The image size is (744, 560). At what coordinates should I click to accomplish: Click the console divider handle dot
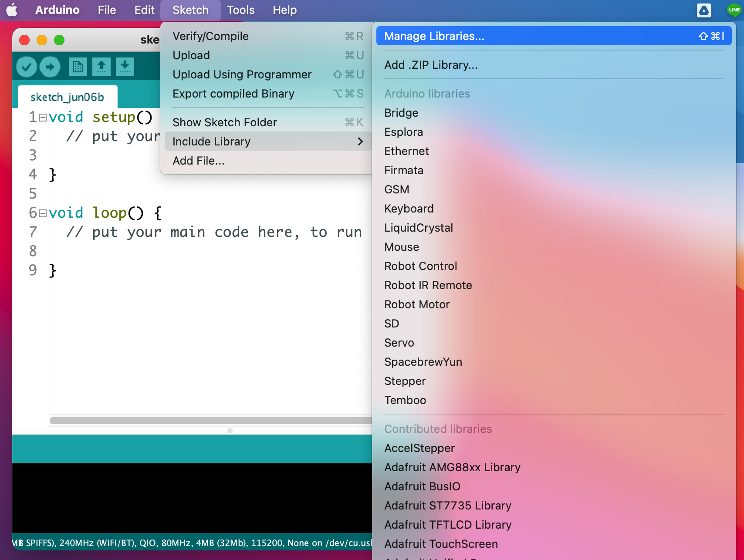click(230, 431)
